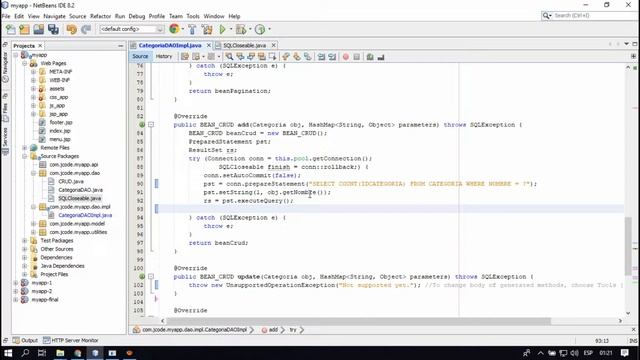The width and height of the screenshot is (640, 360).
Task: Select index.jsp in the project tree
Action: pos(60,131)
